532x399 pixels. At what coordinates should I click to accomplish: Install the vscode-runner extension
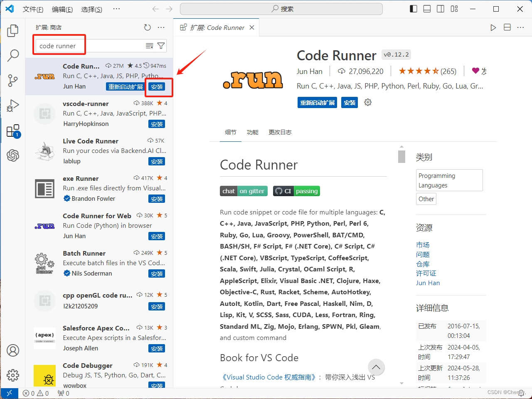[157, 124]
